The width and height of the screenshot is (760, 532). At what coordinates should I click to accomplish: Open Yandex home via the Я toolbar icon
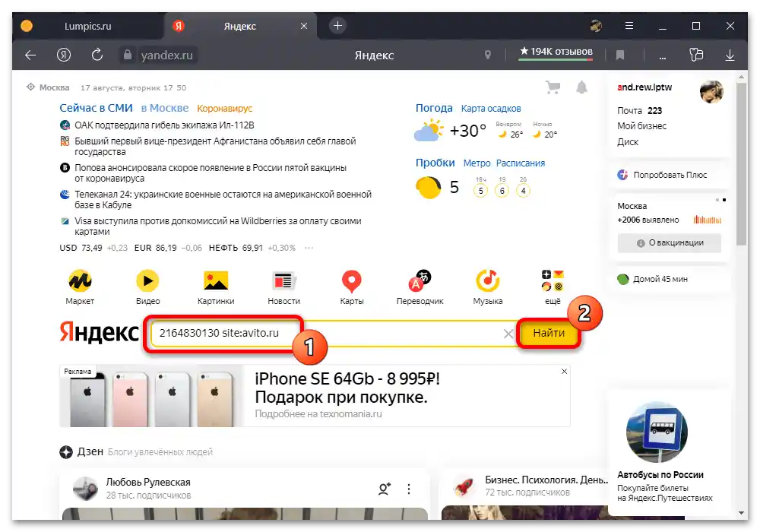coord(64,55)
